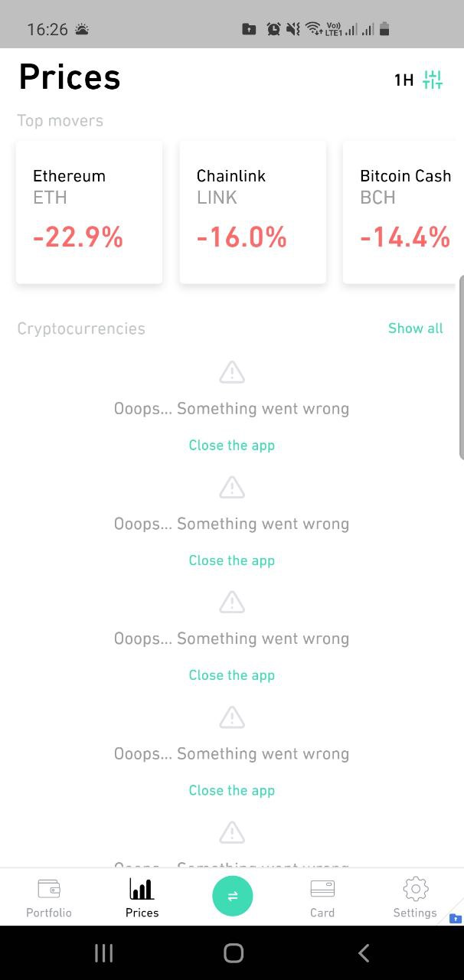Viewport: 464px width, 980px height.
Task: Go to the Card tab
Action: point(322,898)
